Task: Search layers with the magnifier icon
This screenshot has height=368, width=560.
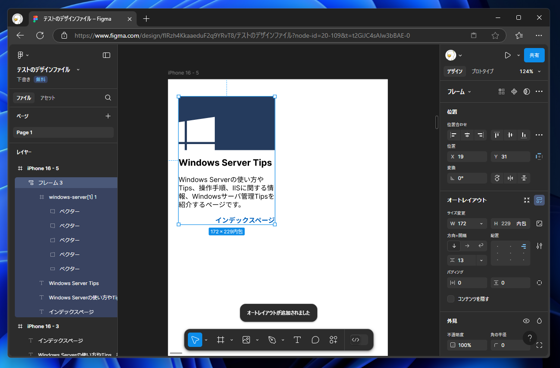Action: tap(108, 98)
